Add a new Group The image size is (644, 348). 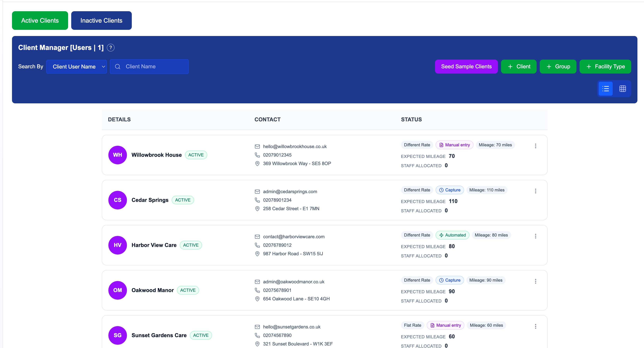pos(558,67)
